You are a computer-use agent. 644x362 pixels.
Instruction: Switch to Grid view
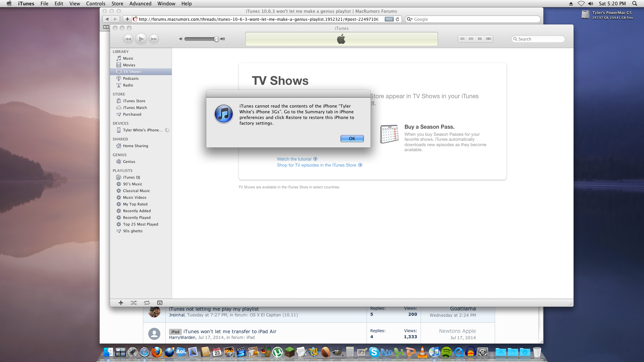coord(480,39)
